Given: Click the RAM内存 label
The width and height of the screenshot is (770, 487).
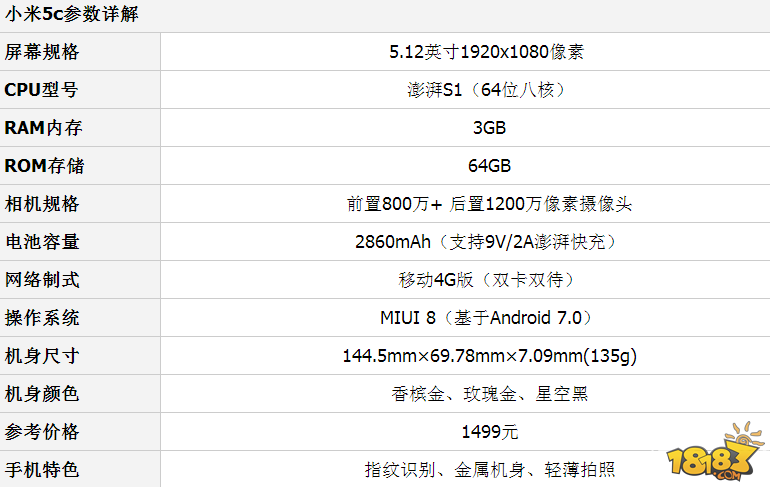Looking at the screenshot, I should (x=43, y=128).
